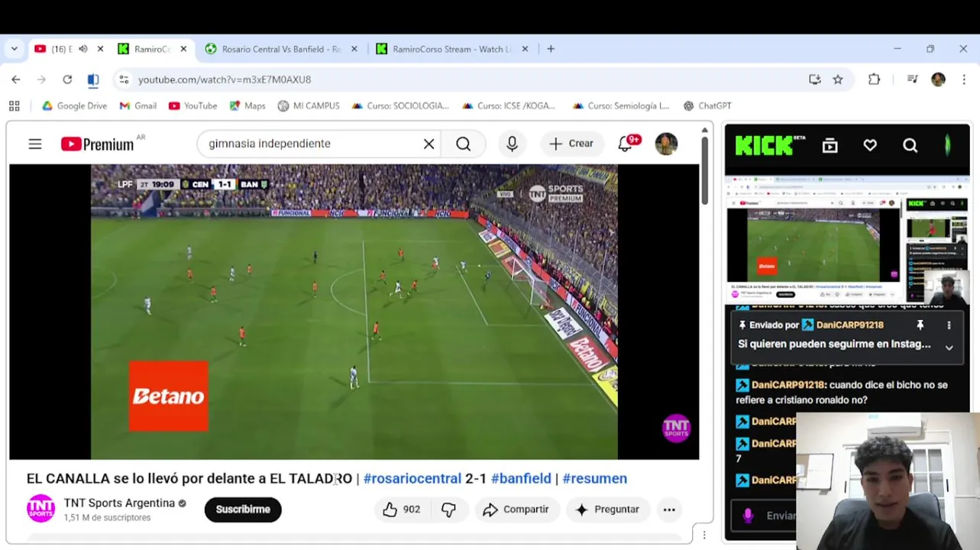
Task: Open Curso: SOCIOLOGIA bookmark
Action: click(x=399, y=106)
